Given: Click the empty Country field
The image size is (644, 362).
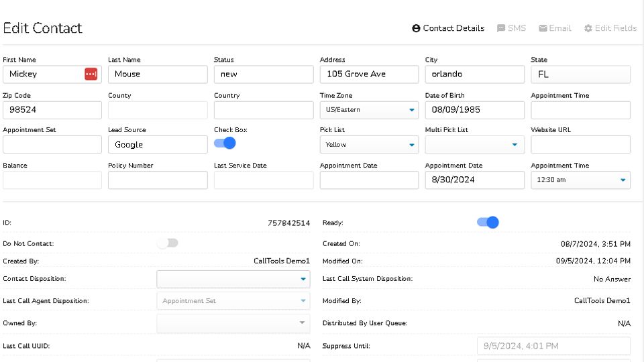Looking at the screenshot, I should click(x=263, y=110).
